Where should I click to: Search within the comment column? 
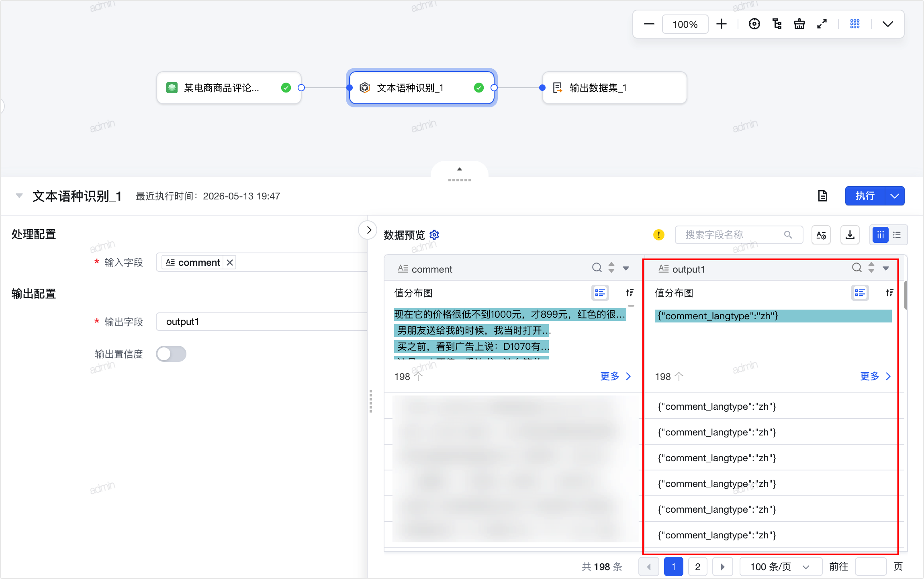click(597, 268)
